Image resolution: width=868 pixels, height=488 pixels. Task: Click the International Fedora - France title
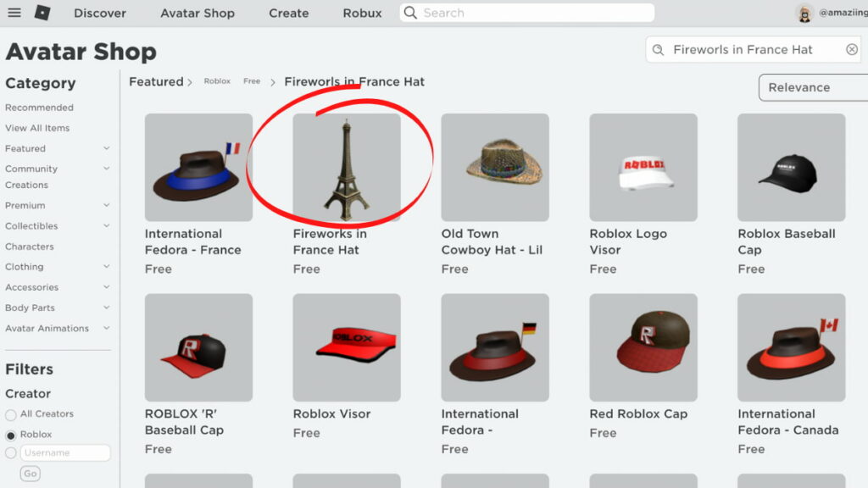point(193,241)
